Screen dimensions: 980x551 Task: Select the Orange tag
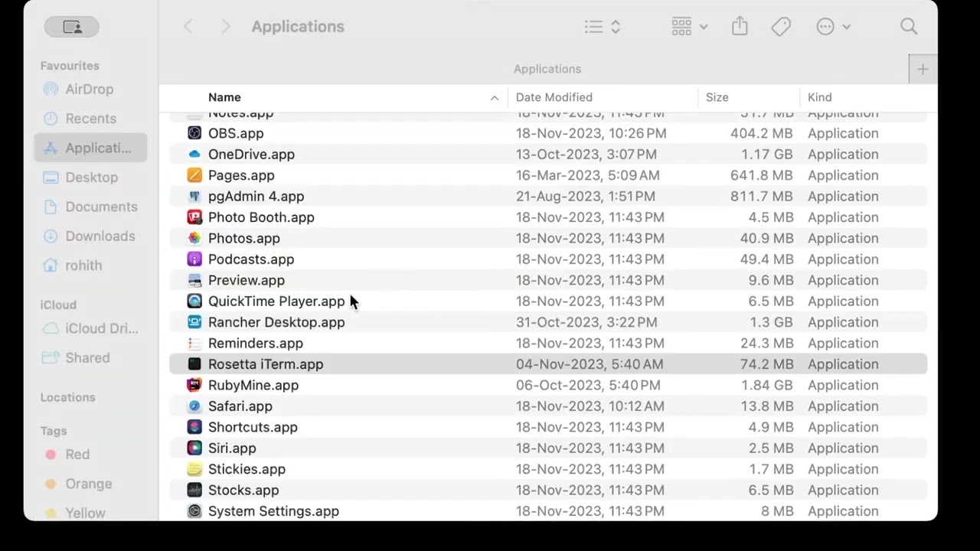coord(90,484)
